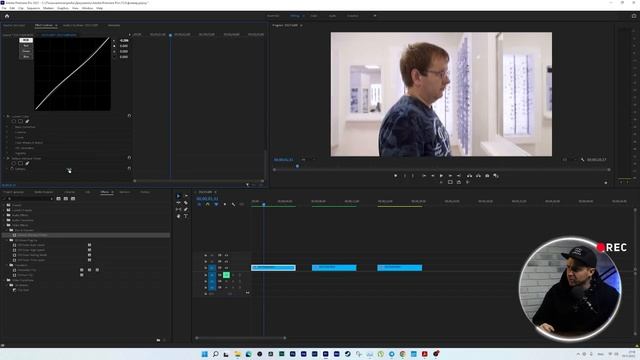The height and width of the screenshot is (360, 640).
Task: Toggle Snap in timeline
Action: click(208, 204)
